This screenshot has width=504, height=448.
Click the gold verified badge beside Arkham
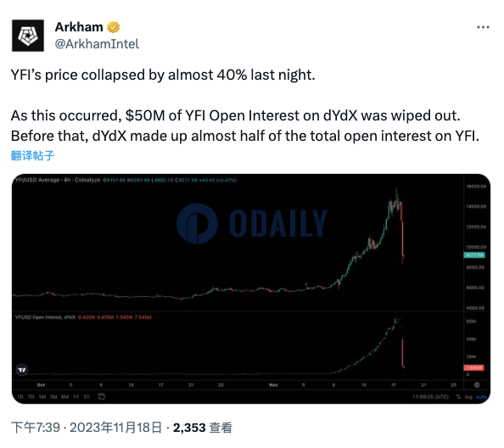pos(113,27)
